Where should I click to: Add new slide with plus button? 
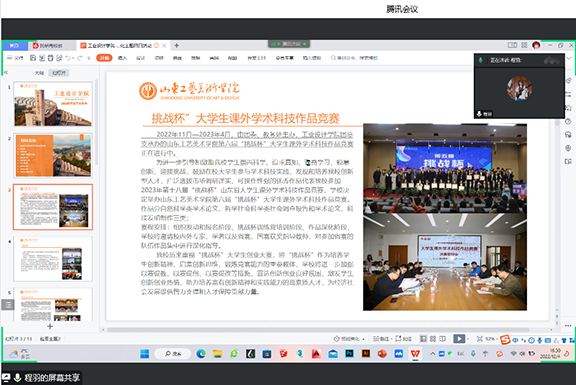coord(50,326)
